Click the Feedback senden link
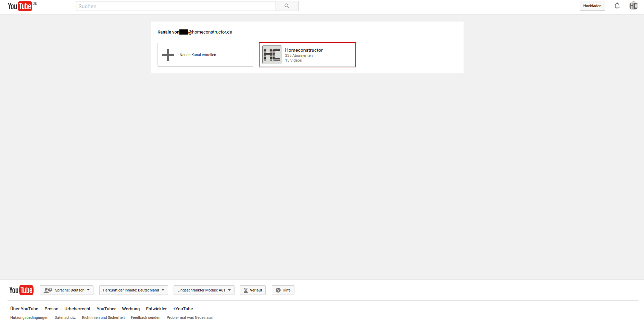The image size is (644, 325). (x=146, y=317)
